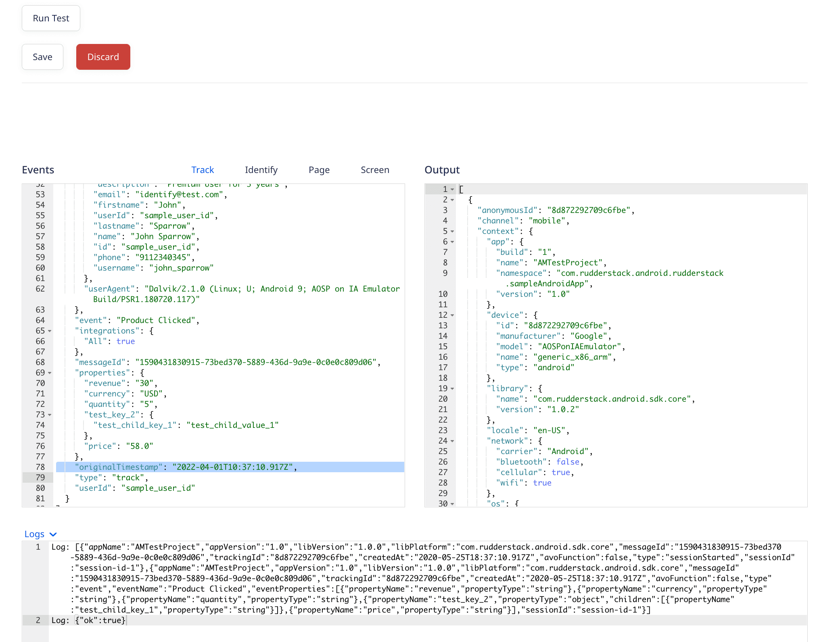Screen dimensions: 840x642
Task: Collapse the library object in output
Action: point(453,389)
